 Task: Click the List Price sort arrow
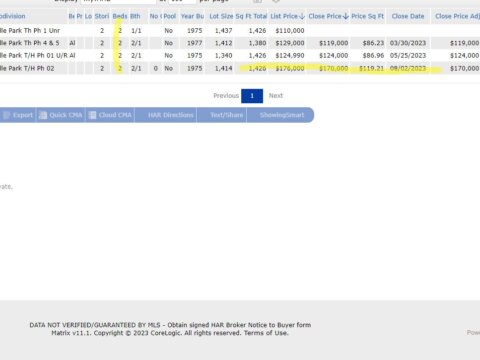pos(302,16)
